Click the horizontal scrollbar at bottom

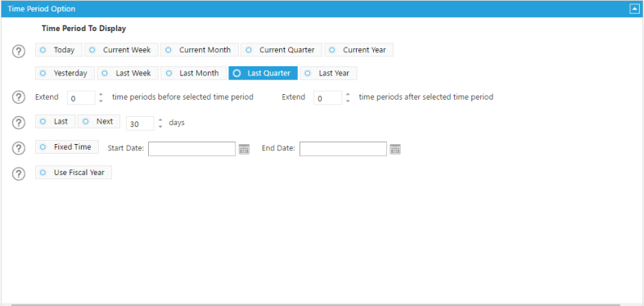coord(315,304)
